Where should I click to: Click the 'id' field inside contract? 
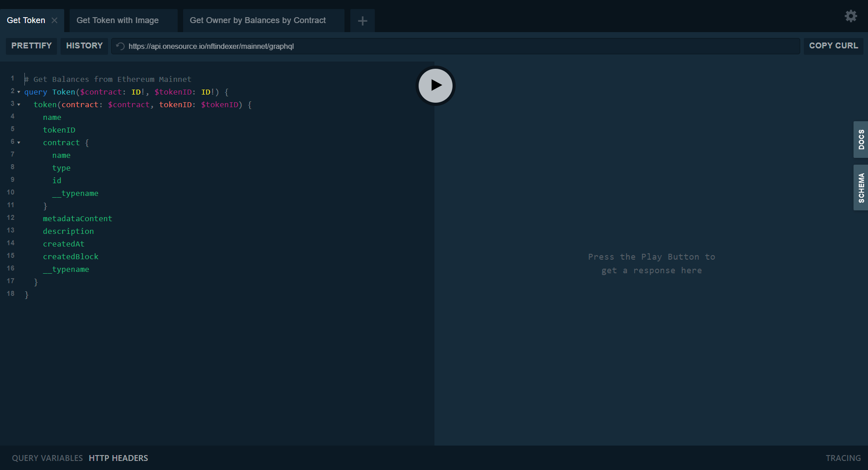click(x=57, y=180)
